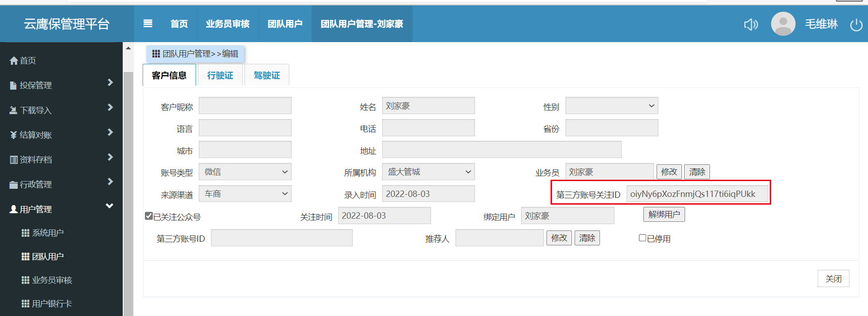Click the 业务员 field showing 刘家豪
The height and width of the screenshot is (316, 868).
point(609,172)
